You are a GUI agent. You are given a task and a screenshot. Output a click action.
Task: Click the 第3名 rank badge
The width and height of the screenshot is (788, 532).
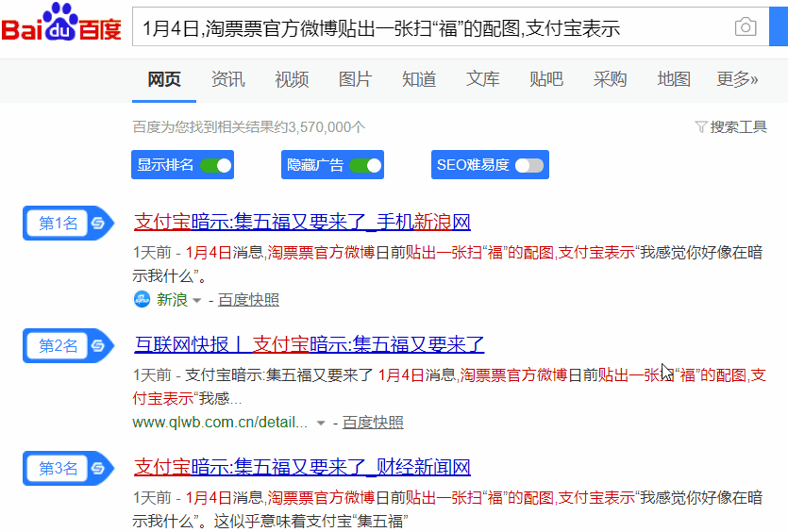tap(68, 468)
